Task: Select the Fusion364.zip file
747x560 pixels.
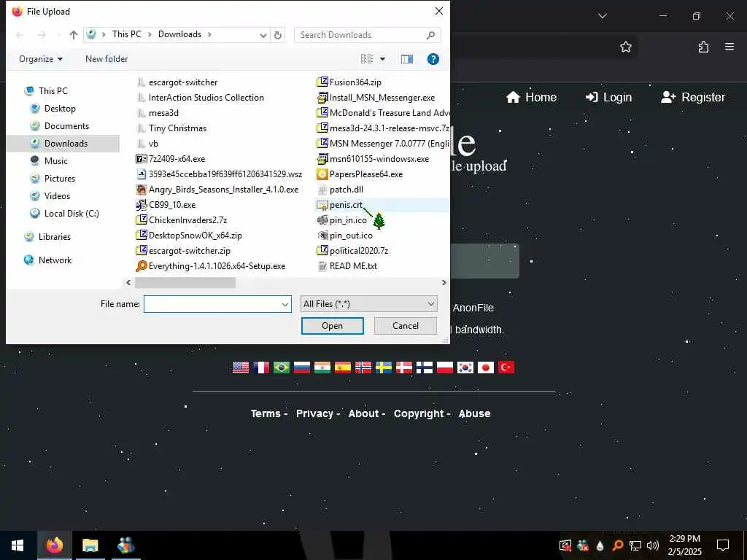Action: pyautogui.click(x=349, y=82)
